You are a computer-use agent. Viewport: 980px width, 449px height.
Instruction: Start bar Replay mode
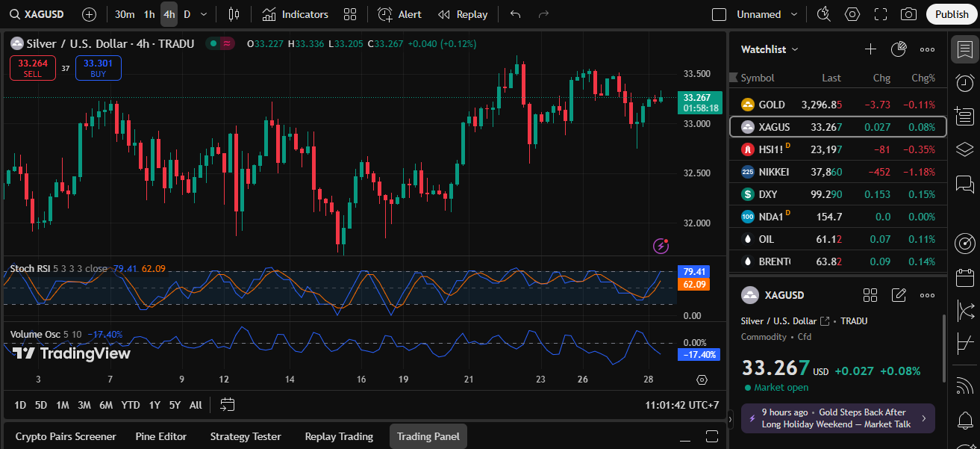click(x=463, y=14)
